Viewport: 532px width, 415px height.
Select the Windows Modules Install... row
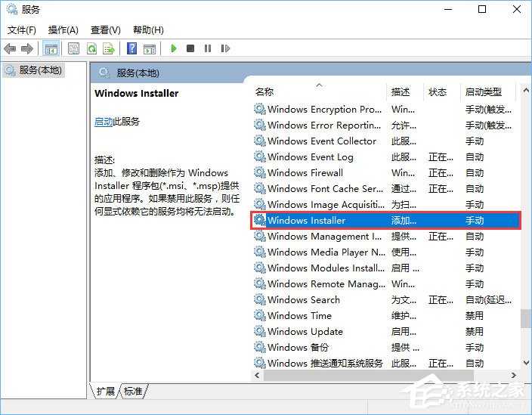pyautogui.click(x=385, y=268)
